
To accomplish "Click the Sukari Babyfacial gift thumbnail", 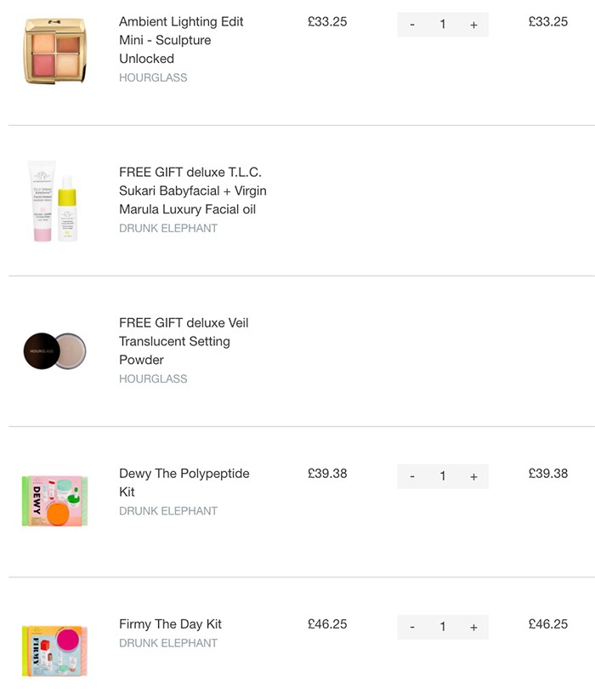I will point(54,200).
